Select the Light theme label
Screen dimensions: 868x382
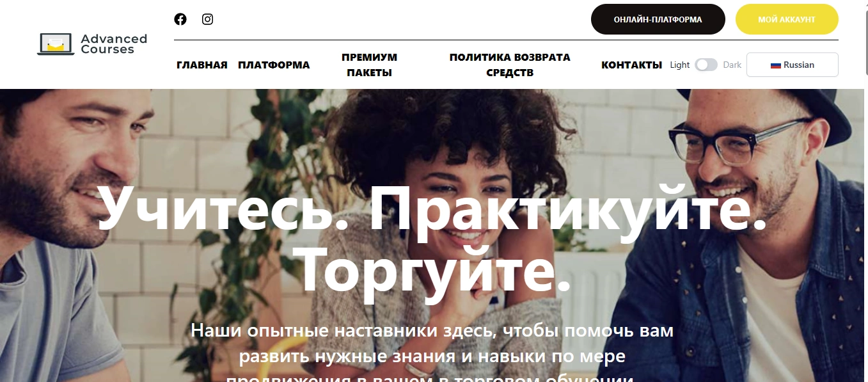click(x=680, y=65)
